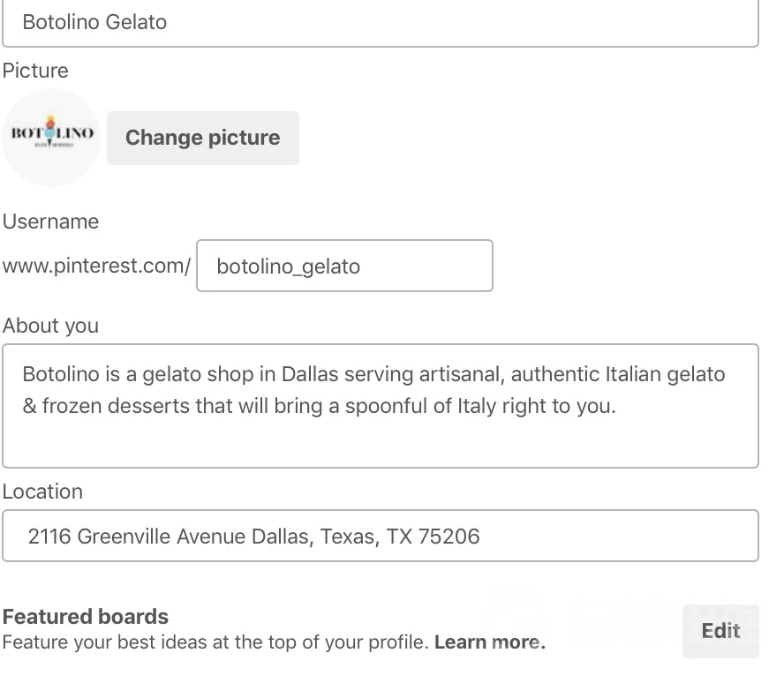Click the Username label

pos(50,221)
